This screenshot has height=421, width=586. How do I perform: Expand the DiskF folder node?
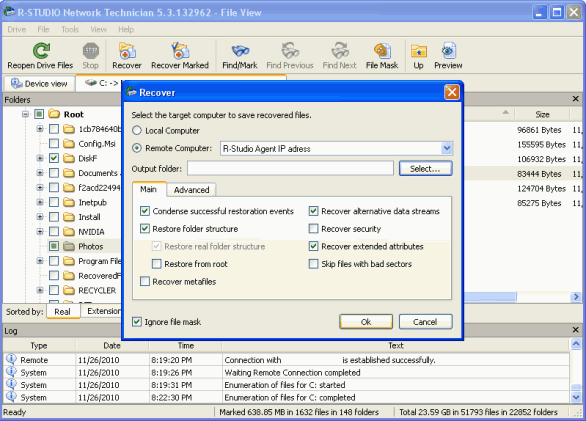coord(40,158)
